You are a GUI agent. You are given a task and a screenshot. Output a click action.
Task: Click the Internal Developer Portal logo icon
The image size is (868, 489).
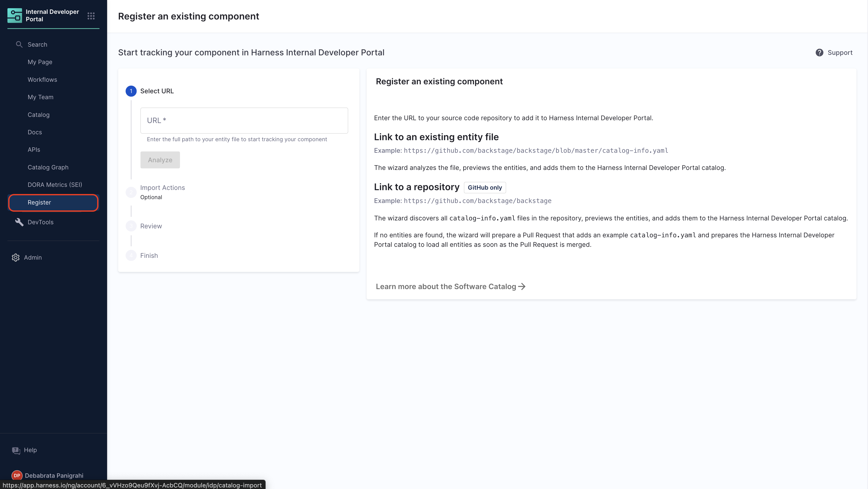[15, 15]
